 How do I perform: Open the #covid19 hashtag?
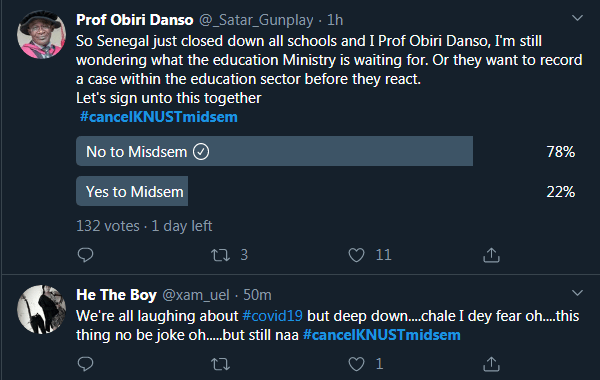pyautogui.click(x=272, y=316)
